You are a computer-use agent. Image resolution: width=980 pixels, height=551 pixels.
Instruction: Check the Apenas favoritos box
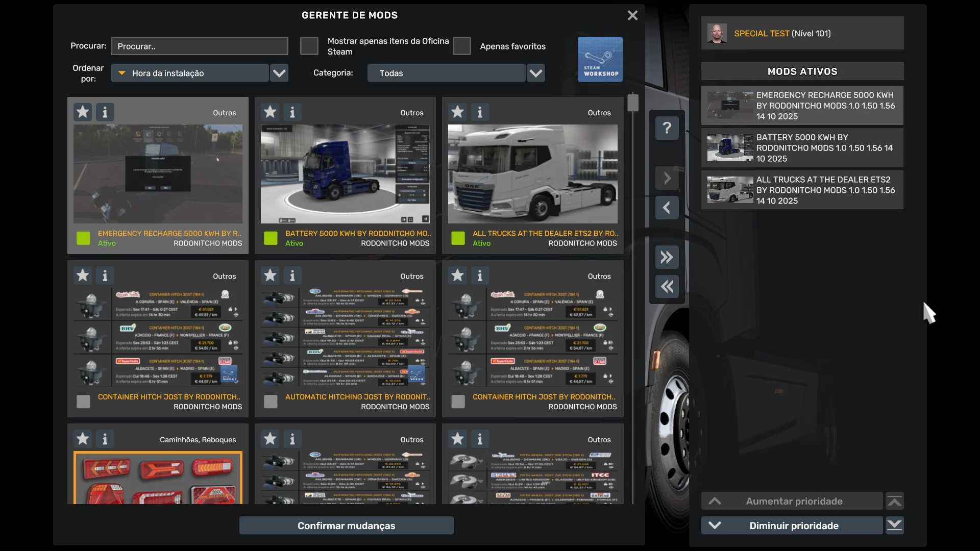(x=461, y=46)
